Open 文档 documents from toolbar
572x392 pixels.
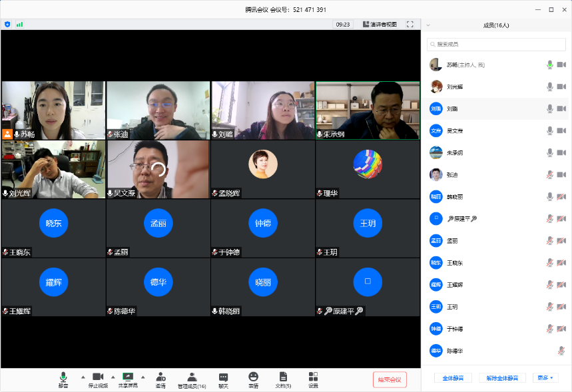point(283,377)
